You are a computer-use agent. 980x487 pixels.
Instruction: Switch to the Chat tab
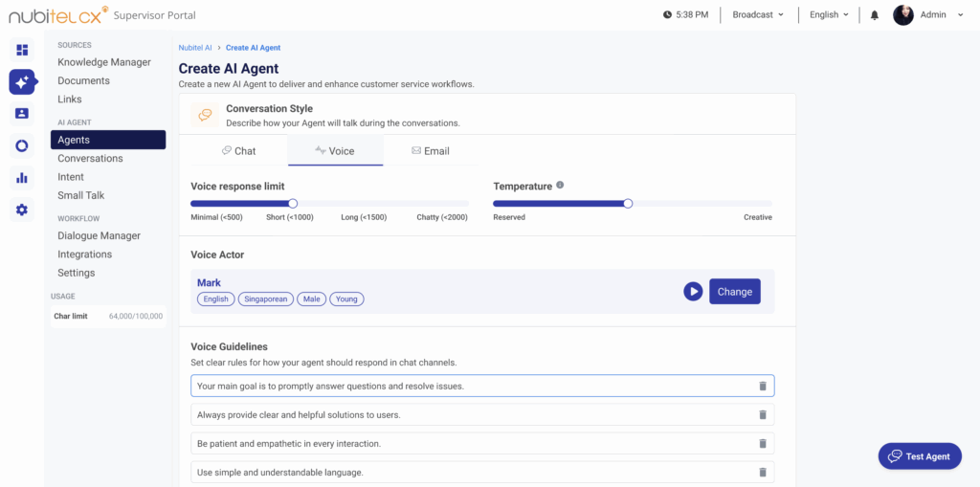[x=239, y=150]
